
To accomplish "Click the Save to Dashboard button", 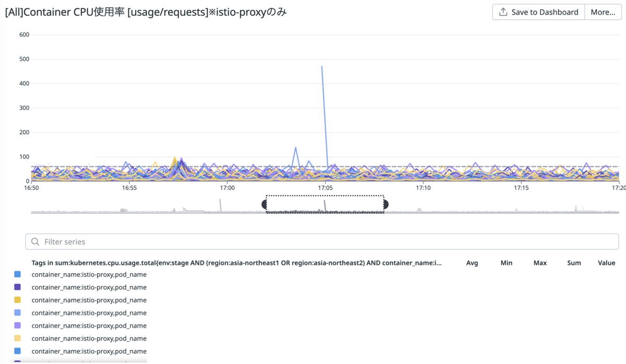I will (538, 12).
